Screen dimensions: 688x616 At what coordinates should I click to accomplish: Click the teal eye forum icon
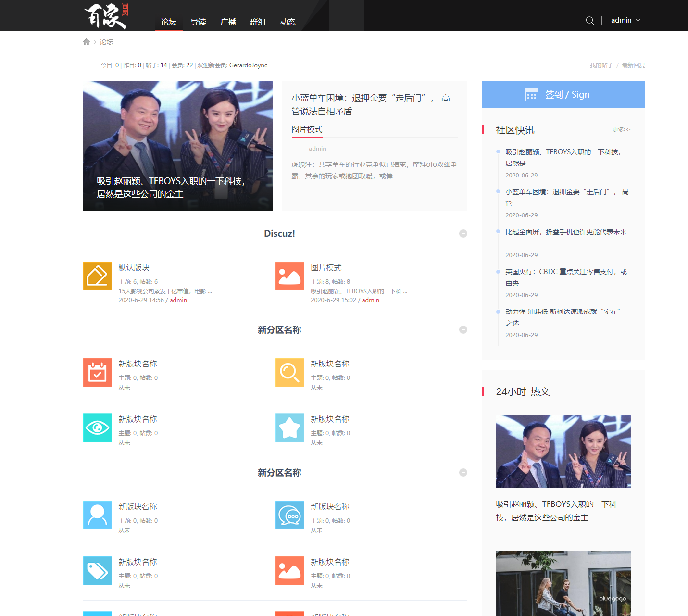(97, 427)
